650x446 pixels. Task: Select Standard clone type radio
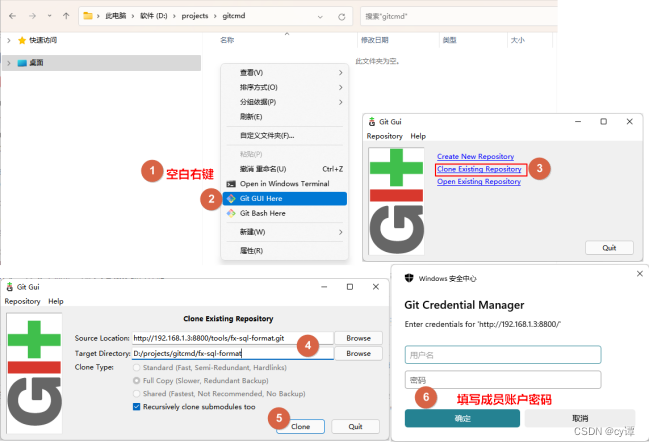(136, 368)
